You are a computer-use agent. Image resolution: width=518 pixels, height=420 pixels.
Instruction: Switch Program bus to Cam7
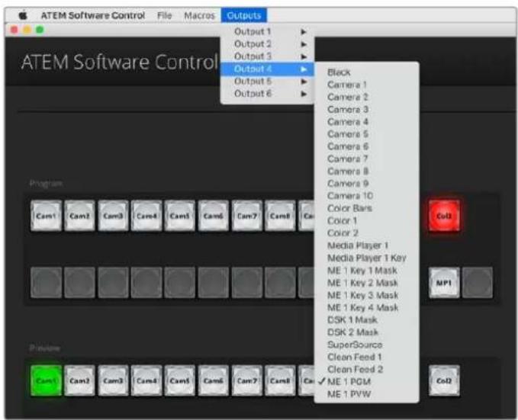pyautogui.click(x=246, y=216)
